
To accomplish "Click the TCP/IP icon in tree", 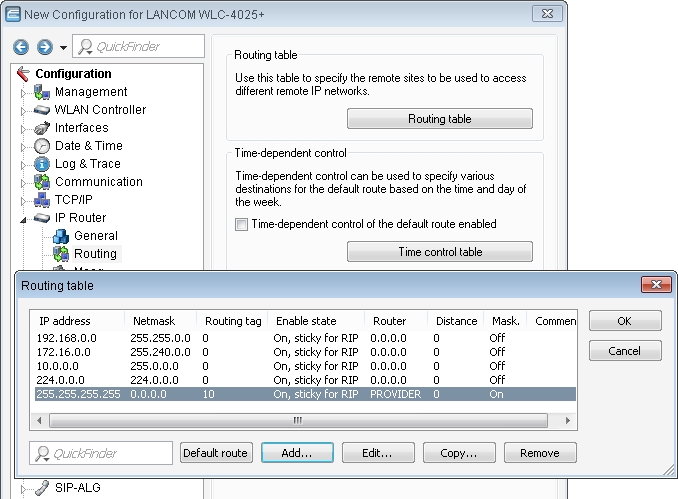I will (42, 200).
